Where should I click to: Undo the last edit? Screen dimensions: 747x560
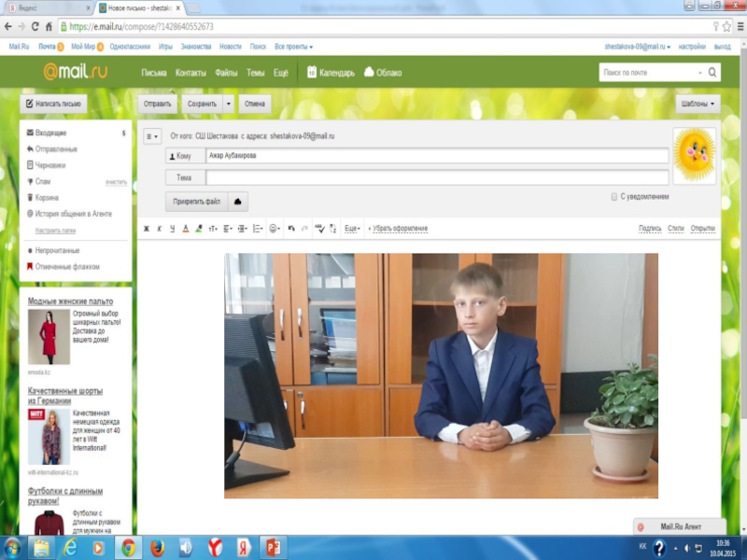(291, 229)
